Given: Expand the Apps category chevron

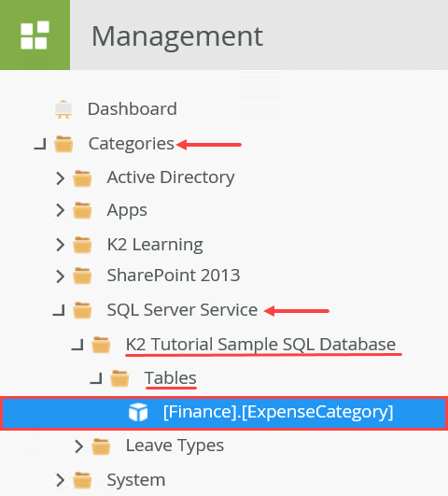Looking at the screenshot, I should coord(60,210).
